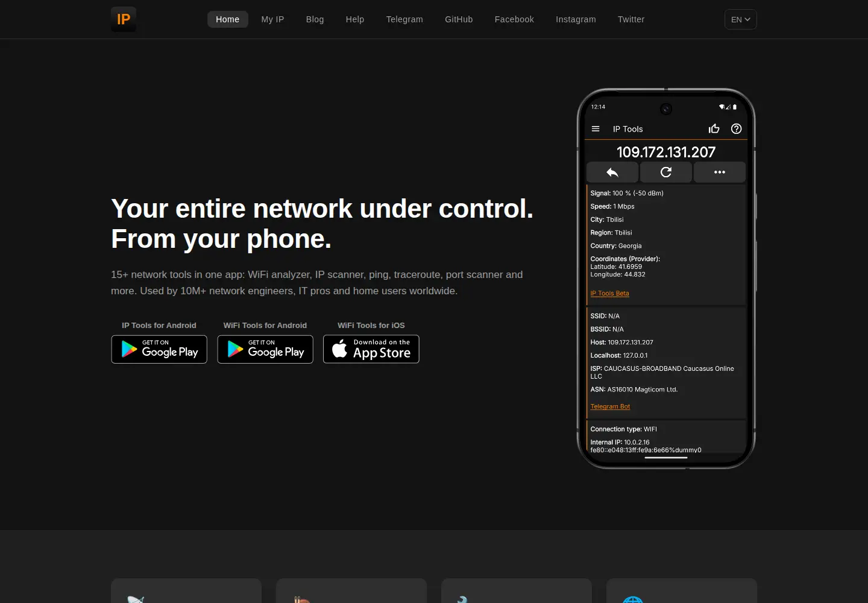Image resolution: width=868 pixels, height=603 pixels.
Task: Open the Help nav link
Action: (x=355, y=19)
